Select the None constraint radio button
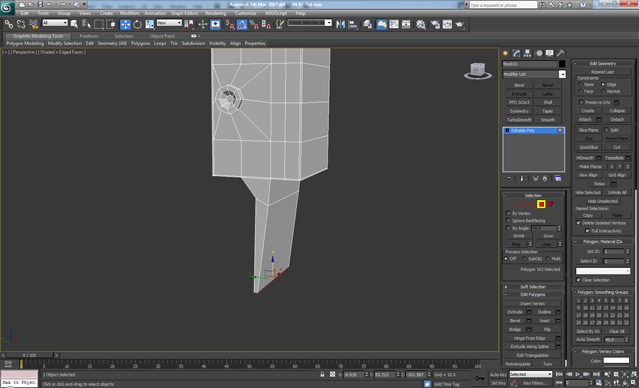The height and width of the screenshot is (388, 639). click(x=580, y=84)
